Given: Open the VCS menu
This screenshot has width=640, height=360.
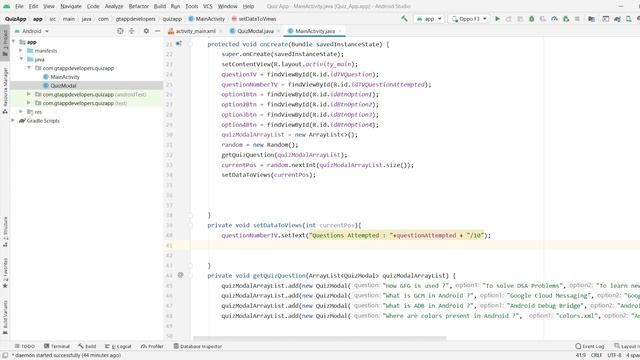Looking at the screenshot, I should (208, 6).
